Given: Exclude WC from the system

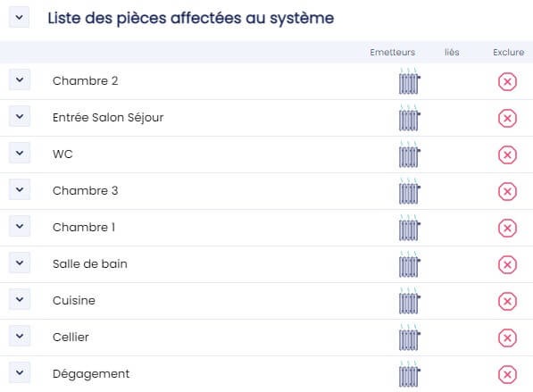Looking at the screenshot, I should [x=507, y=155].
